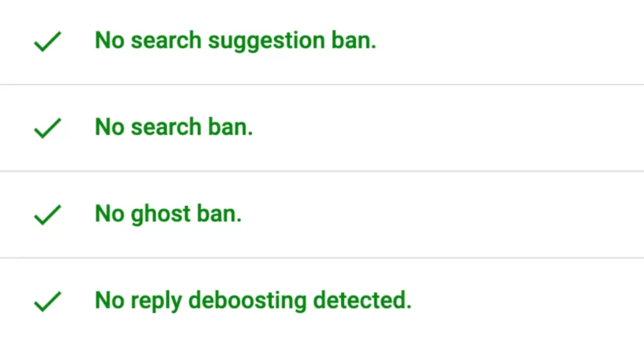The width and height of the screenshot is (644, 338).
Task: Click the checkmark beside 'No reply deboosting detected.'
Action: click(x=47, y=302)
